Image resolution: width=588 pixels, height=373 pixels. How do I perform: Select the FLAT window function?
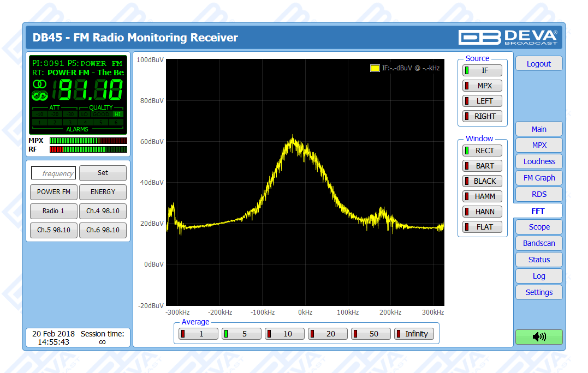pyautogui.click(x=482, y=227)
